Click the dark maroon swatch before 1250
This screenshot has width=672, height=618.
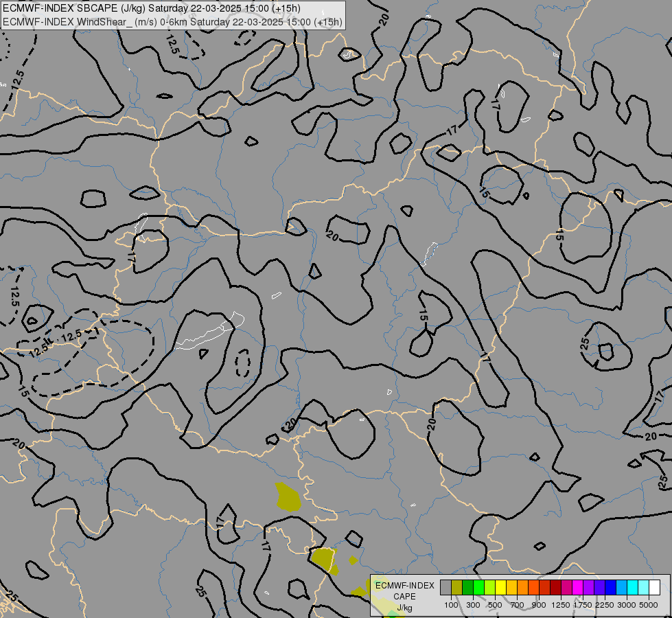coord(556,588)
